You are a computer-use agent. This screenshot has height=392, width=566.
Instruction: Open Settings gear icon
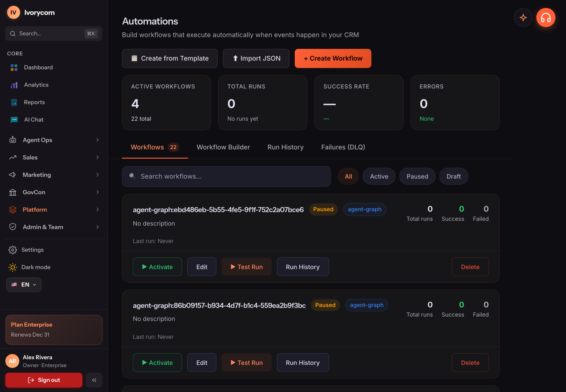(x=13, y=250)
